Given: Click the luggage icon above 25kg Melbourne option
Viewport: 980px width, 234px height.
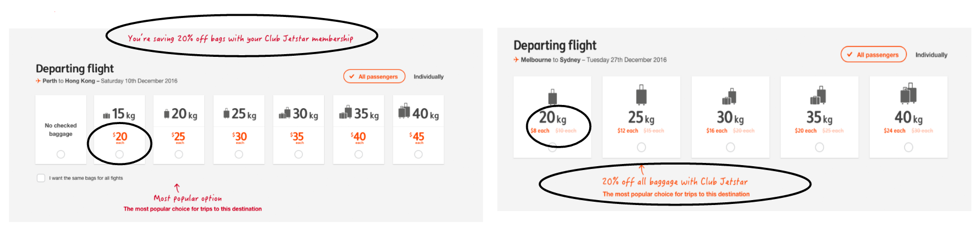Looking at the screenshot, I should [x=641, y=95].
